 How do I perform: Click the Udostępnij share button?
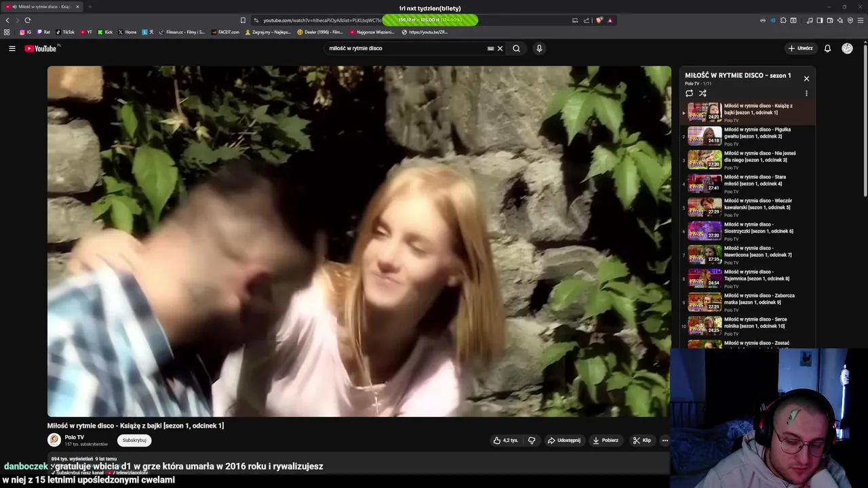tap(564, 440)
